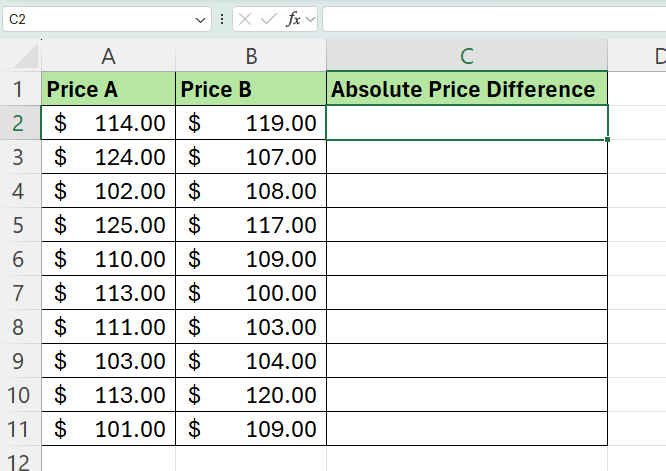Image resolution: width=666 pixels, height=471 pixels.
Task: Select the row 11 header
Action: coord(17,429)
